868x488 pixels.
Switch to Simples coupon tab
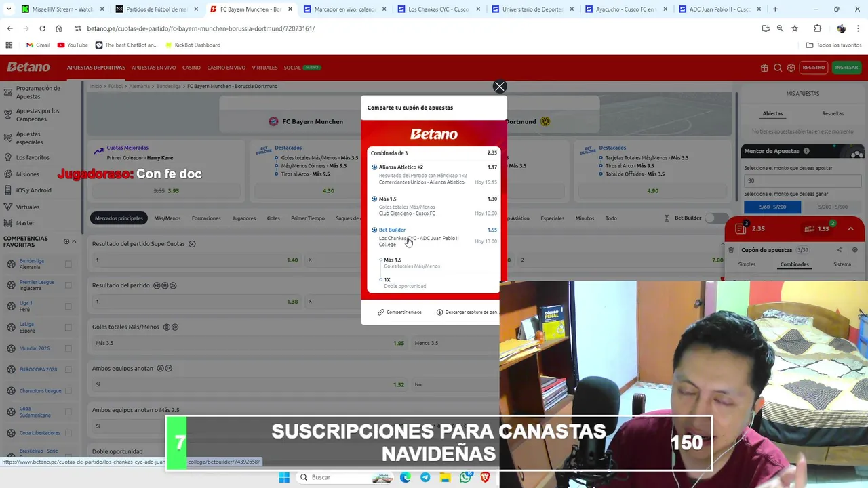(747, 264)
